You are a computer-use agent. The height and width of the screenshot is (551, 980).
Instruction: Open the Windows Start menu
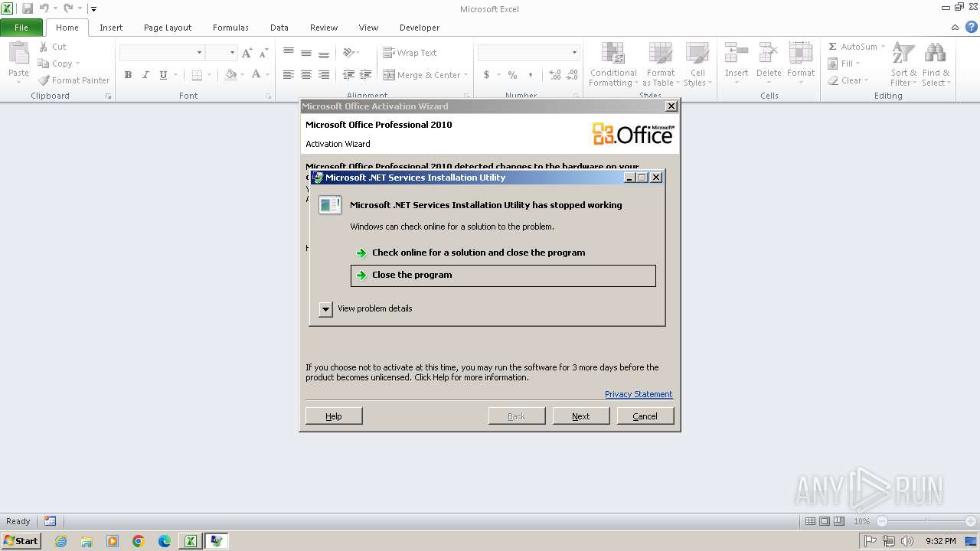(21, 540)
